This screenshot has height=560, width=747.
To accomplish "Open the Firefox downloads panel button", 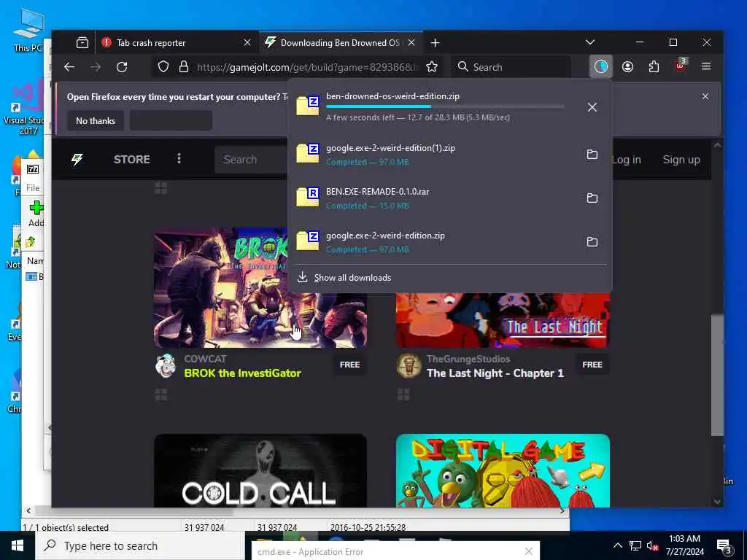I will pos(601,66).
